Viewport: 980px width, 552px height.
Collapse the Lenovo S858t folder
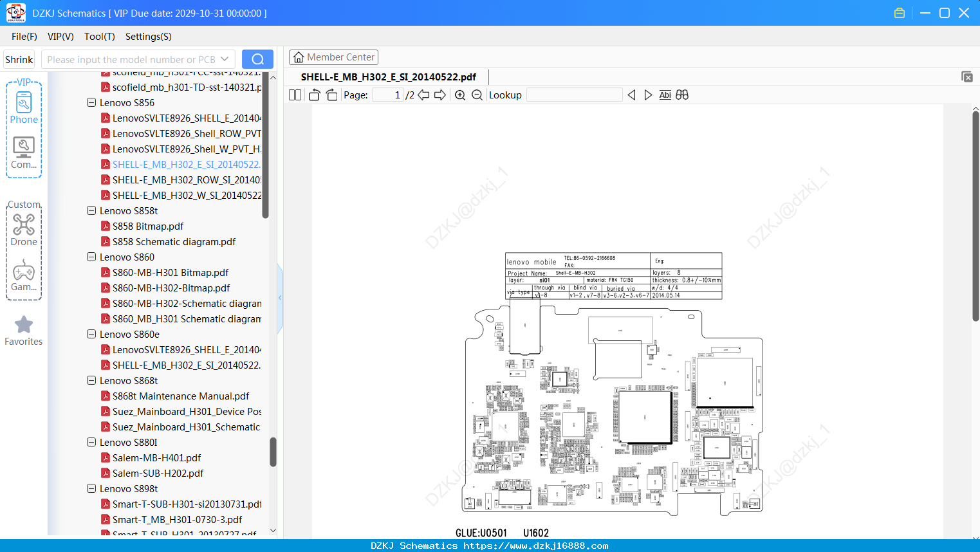[x=91, y=210]
